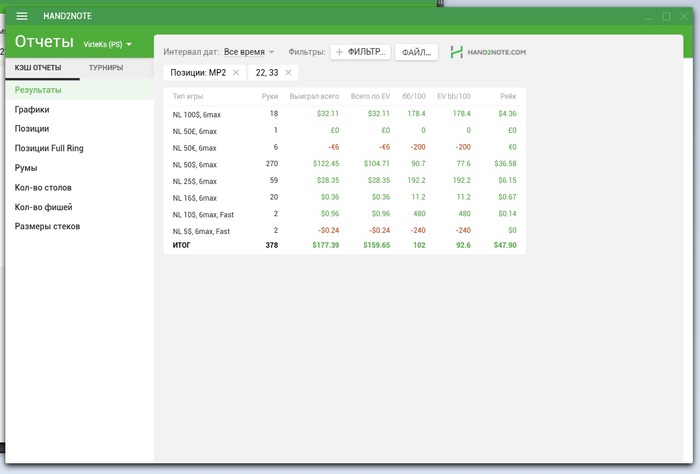The image size is (700, 474).
Task: Click the $159.65 total EV value
Action: [377, 245]
